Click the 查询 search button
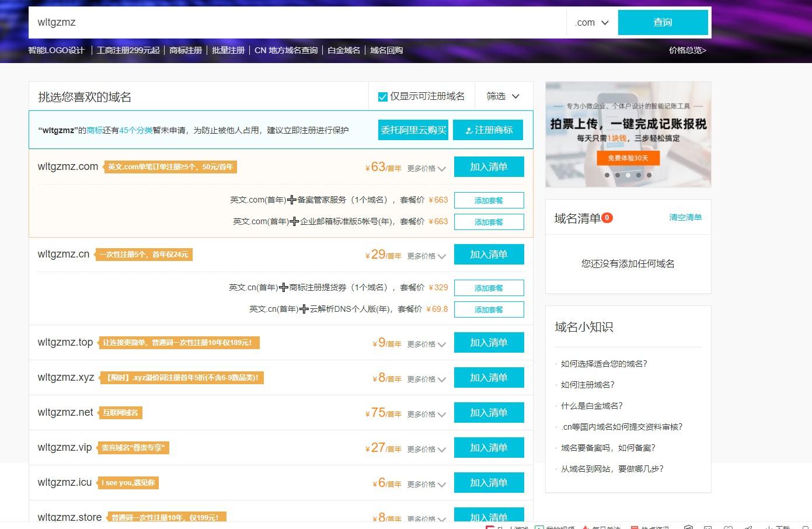 (663, 22)
